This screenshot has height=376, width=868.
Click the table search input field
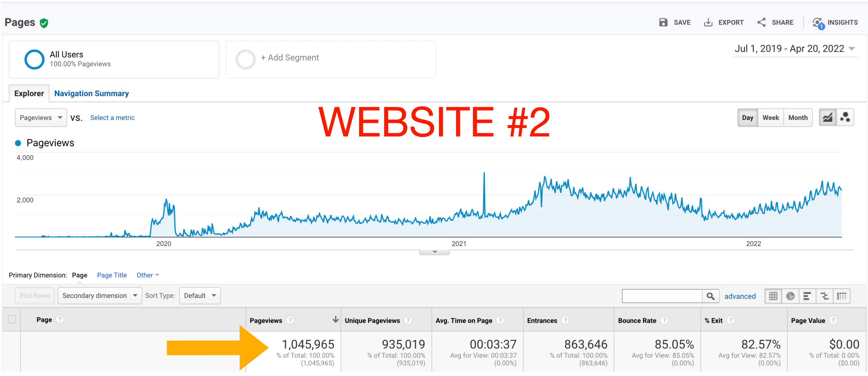662,296
